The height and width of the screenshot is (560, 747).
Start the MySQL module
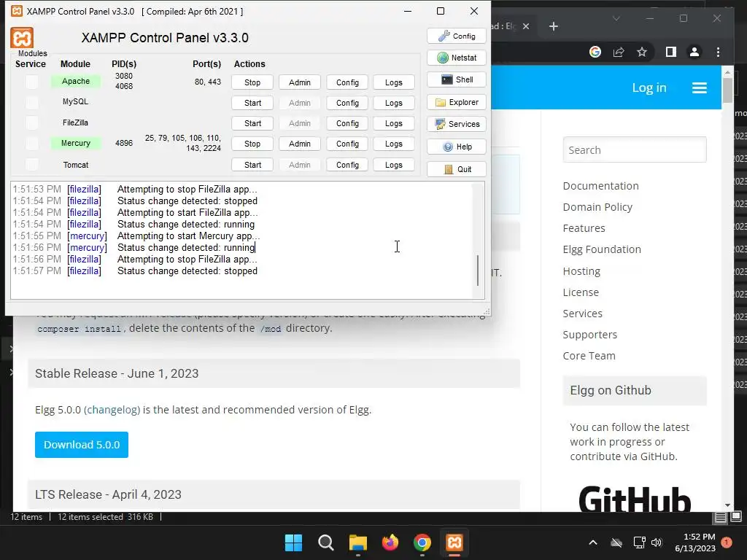click(x=252, y=103)
